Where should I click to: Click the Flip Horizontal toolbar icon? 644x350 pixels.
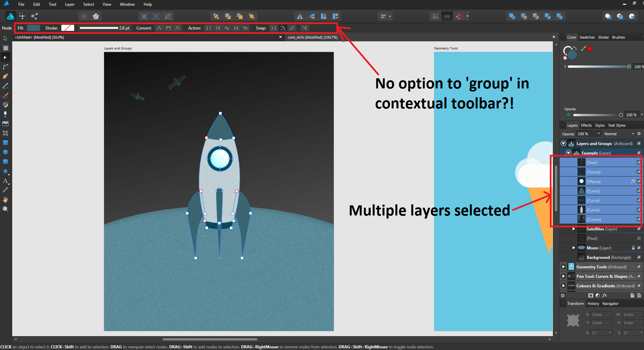pos(300,16)
